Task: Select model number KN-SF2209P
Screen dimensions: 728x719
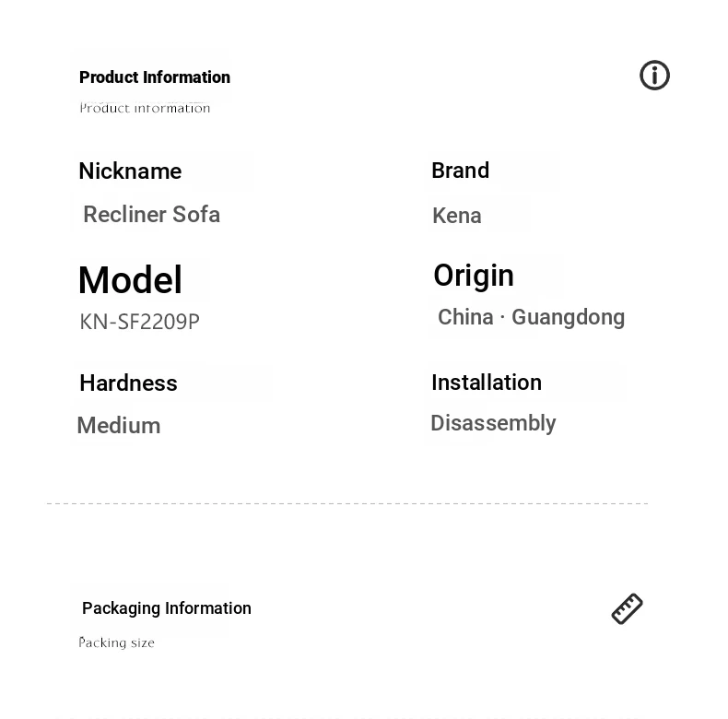Action: click(x=139, y=322)
